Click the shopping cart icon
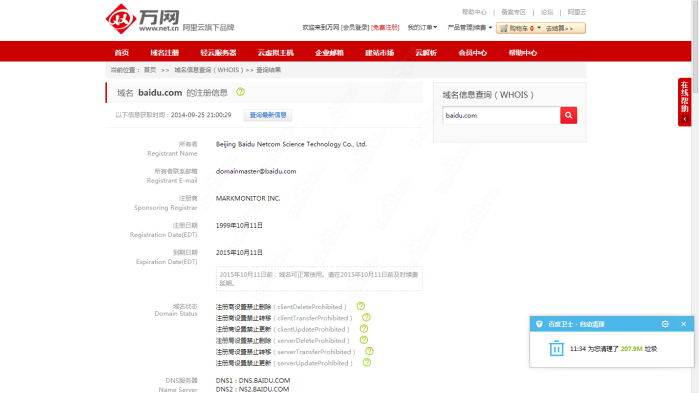Screen dimensions: 699x393 (x=504, y=28)
